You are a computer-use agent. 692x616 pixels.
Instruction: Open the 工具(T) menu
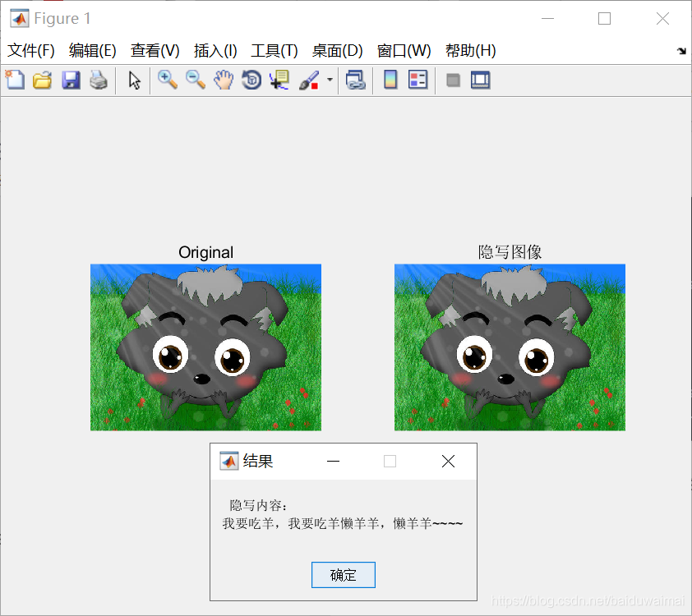[274, 51]
